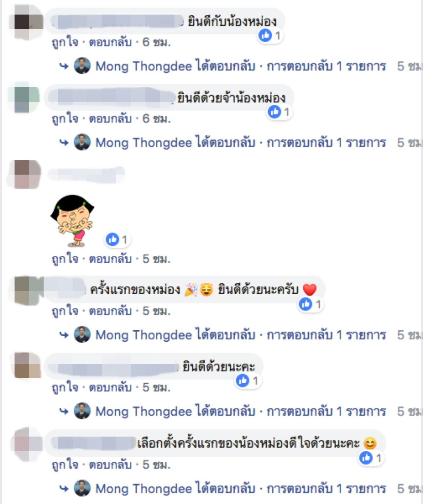Open profile picture of ยินดีด้วยนะคะ commenter
423x504 pixels.
coord(28,365)
